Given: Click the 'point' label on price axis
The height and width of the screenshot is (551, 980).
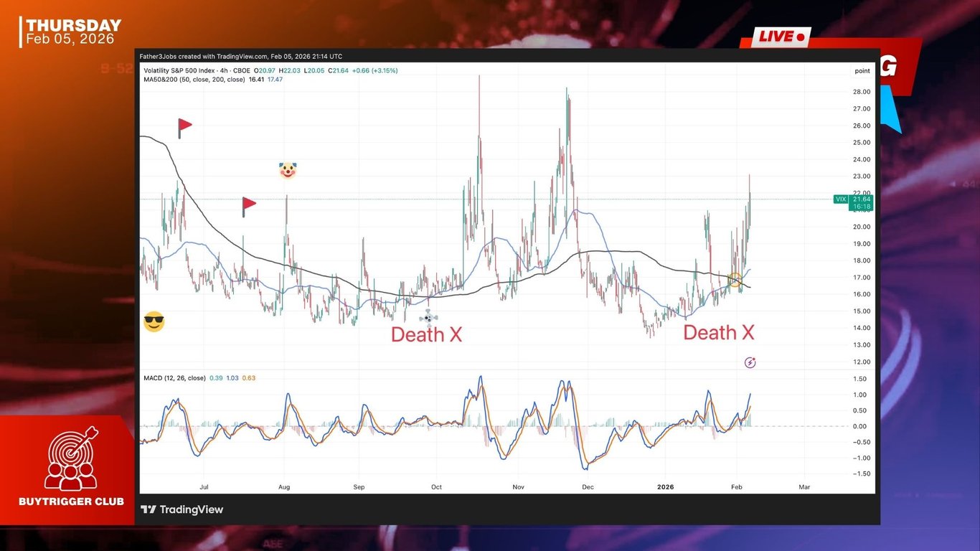Looking at the screenshot, I should (x=862, y=71).
